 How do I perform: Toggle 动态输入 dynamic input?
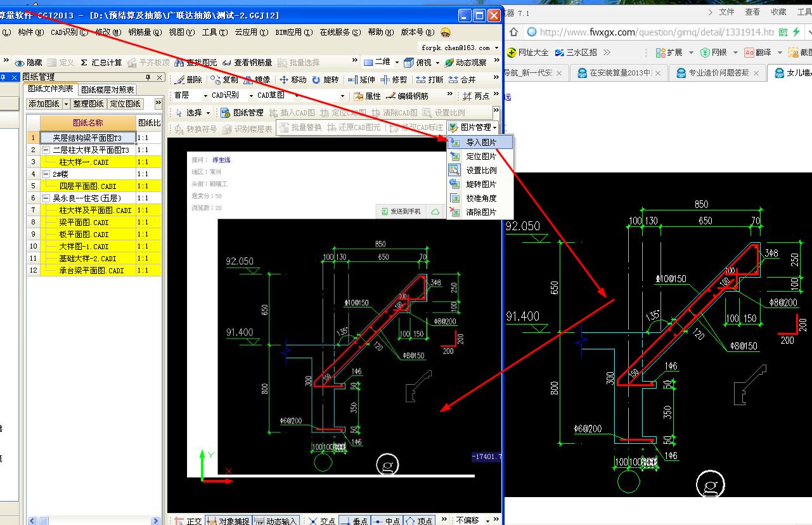click(276, 521)
